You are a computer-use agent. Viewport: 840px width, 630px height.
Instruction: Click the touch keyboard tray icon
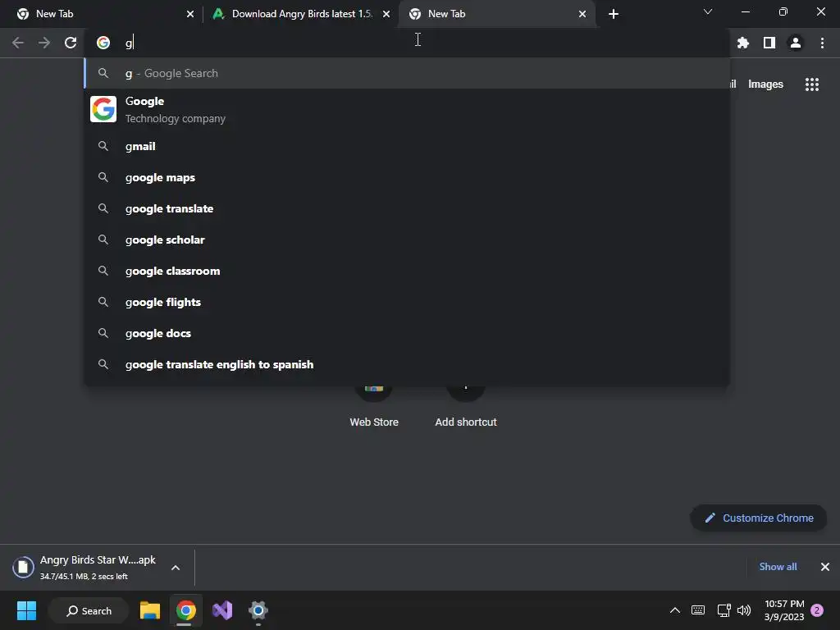click(698, 610)
